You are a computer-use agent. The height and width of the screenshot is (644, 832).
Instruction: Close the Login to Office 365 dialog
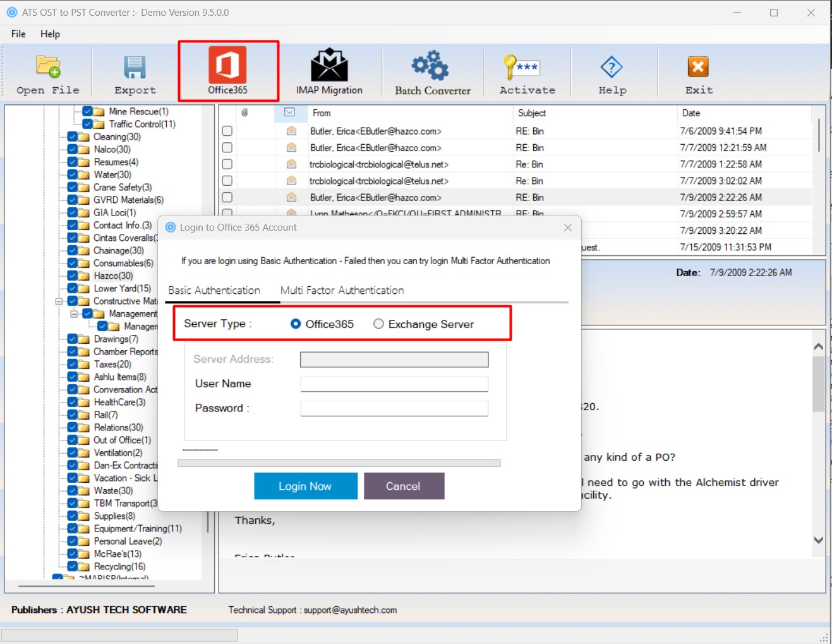point(568,228)
